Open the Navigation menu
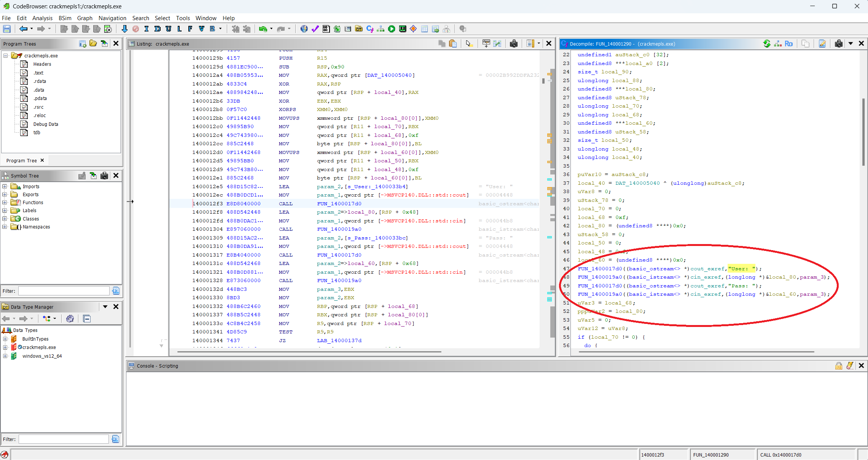The height and width of the screenshot is (460, 868). 112,18
